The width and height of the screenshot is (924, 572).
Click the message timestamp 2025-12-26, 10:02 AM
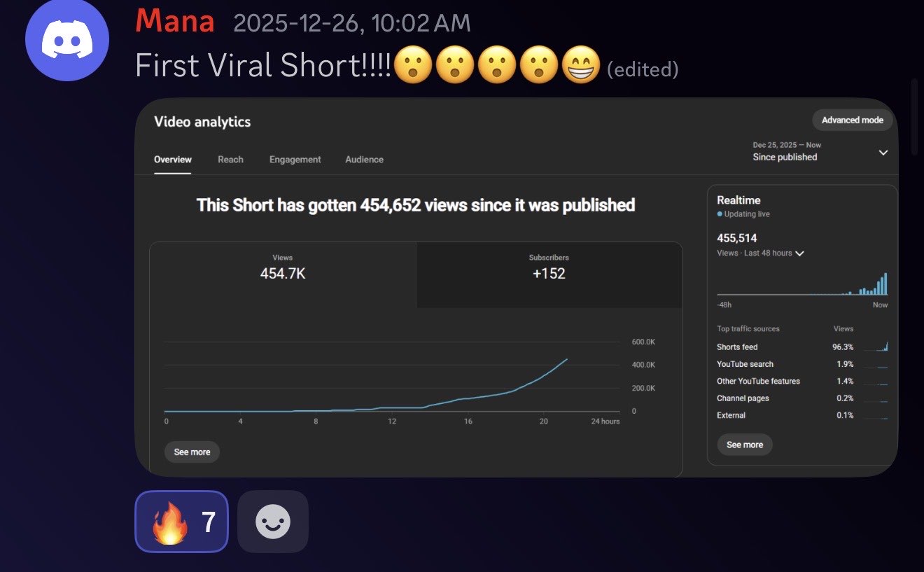point(351,23)
